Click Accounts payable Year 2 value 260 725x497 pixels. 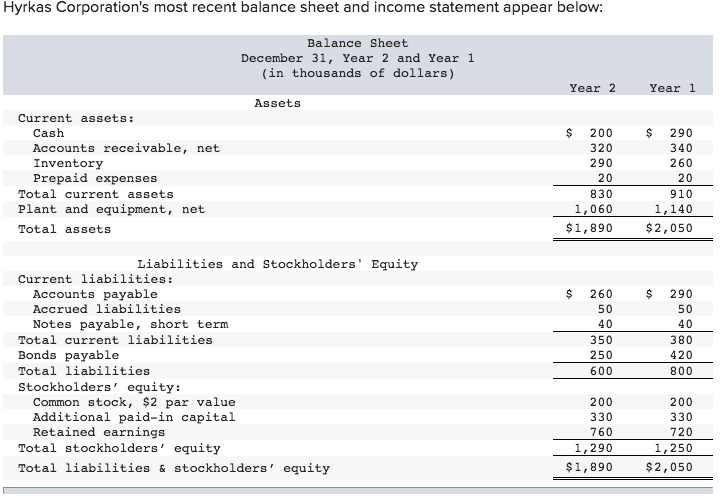coord(601,294)
